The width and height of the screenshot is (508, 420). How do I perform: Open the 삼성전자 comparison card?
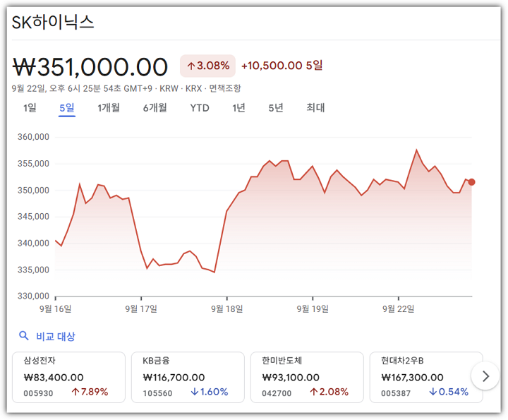68,377
